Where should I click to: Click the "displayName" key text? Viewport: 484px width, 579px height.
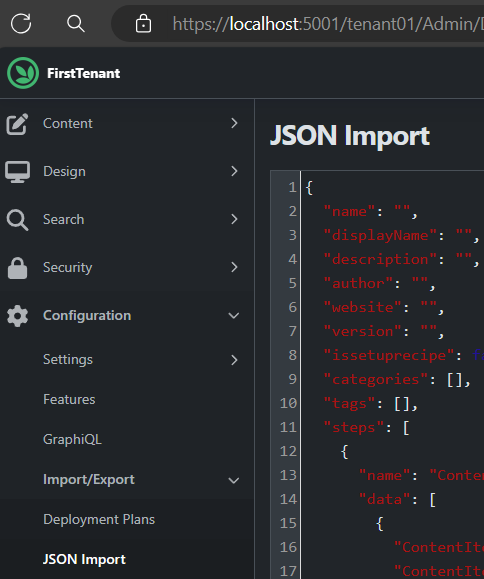[380, 236]
